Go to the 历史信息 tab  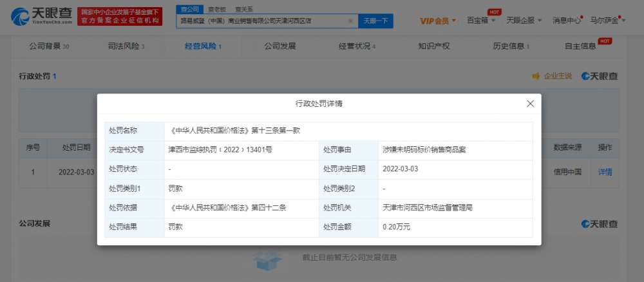(511, 46)
